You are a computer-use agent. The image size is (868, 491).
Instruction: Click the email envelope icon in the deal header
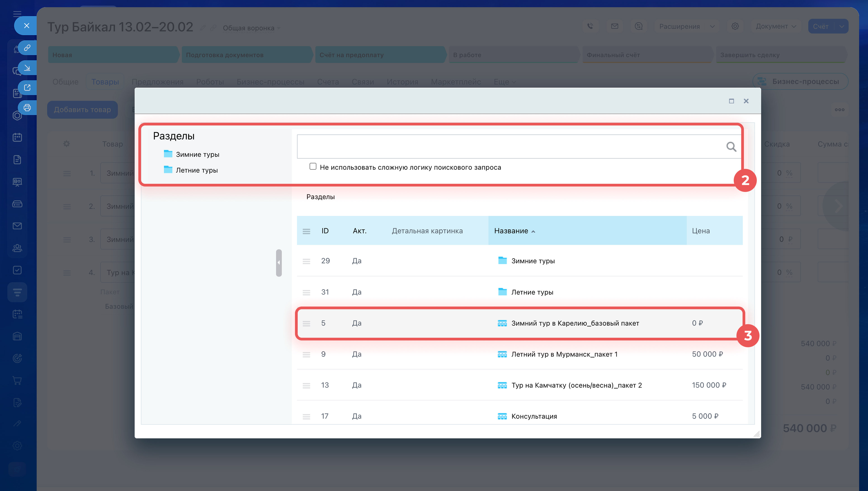pos(615,26)
